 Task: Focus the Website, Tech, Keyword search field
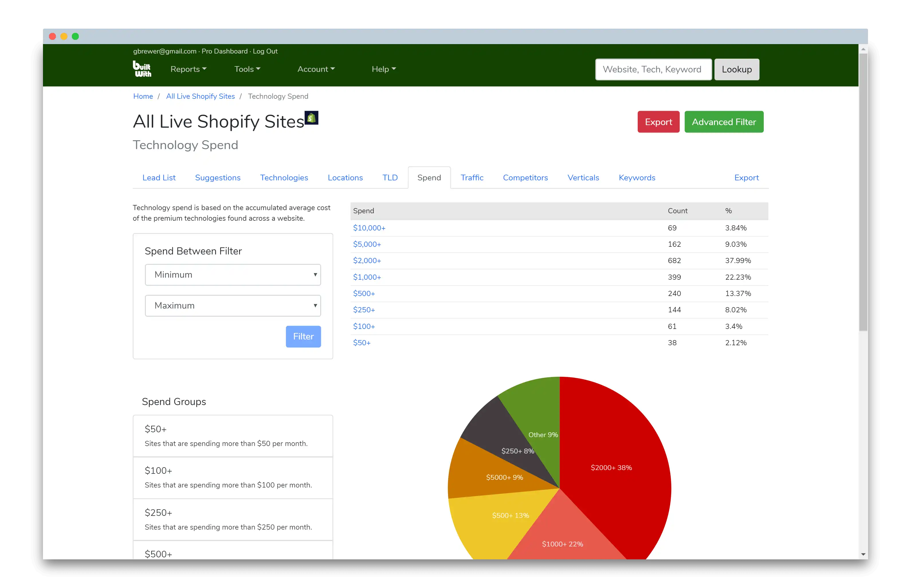653,70
